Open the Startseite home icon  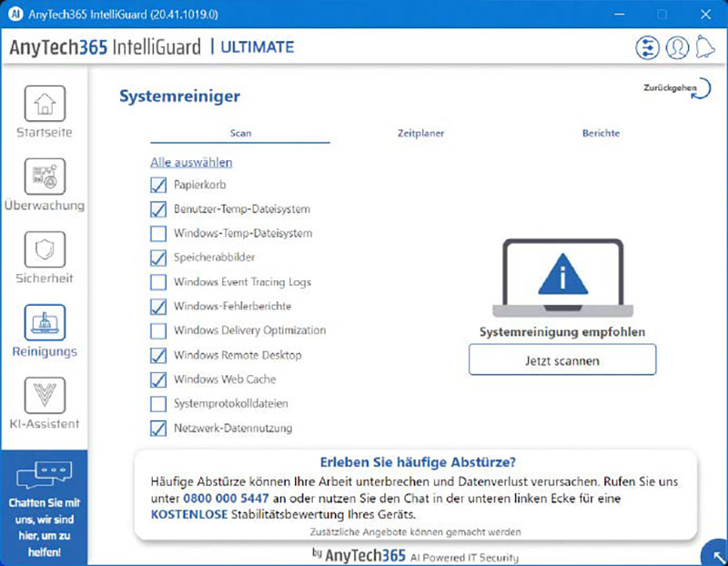[45, 103]
